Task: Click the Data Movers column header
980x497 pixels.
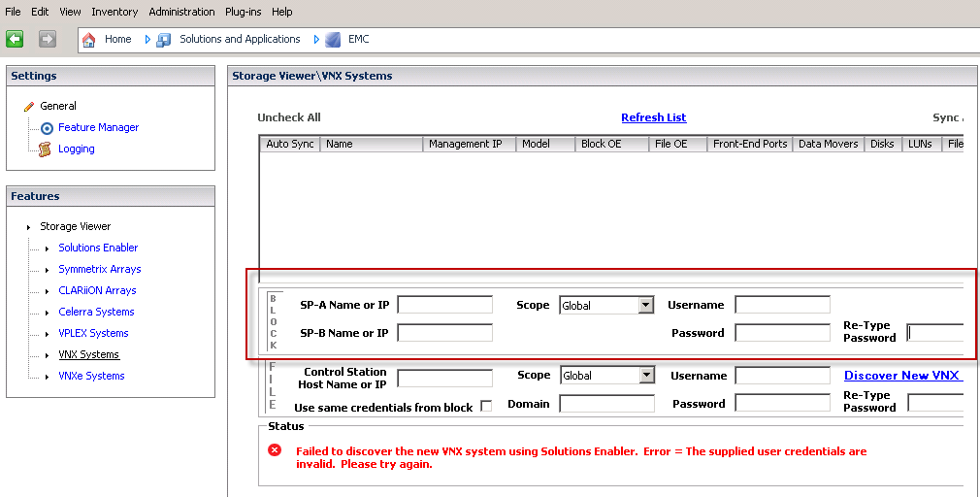Action: [x=828, y=144]
